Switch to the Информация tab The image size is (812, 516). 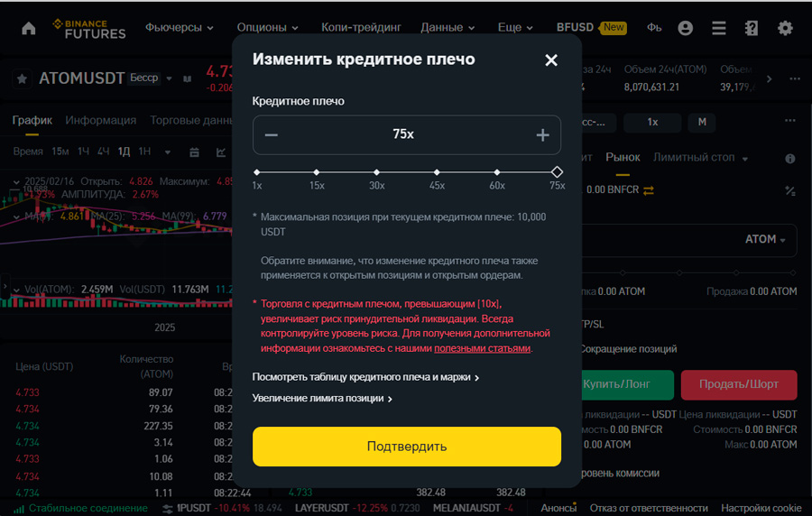click(x=100, y=121)
